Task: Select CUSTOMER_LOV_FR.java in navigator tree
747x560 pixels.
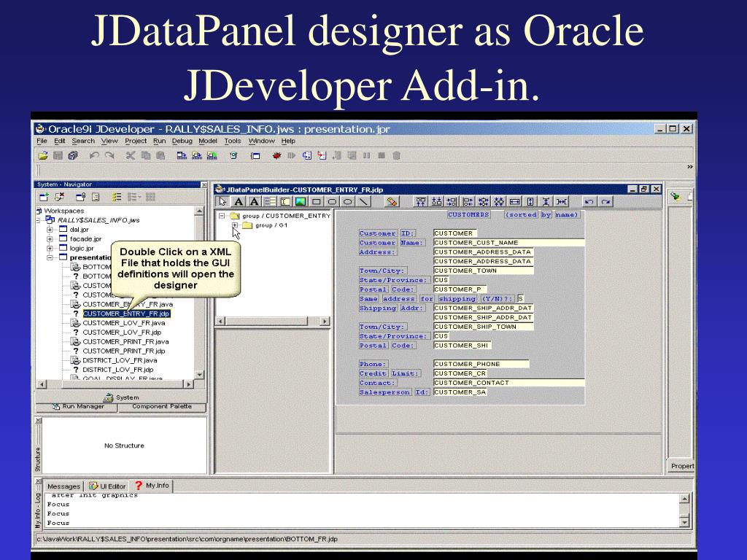Action: click(x=124, y=323)
